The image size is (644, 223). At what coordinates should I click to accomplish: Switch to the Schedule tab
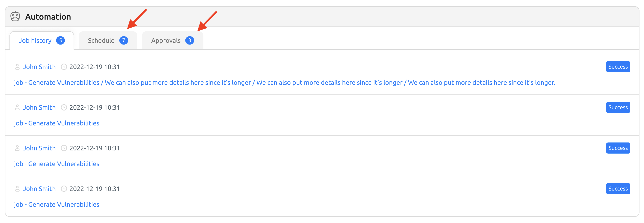point(101,40)
